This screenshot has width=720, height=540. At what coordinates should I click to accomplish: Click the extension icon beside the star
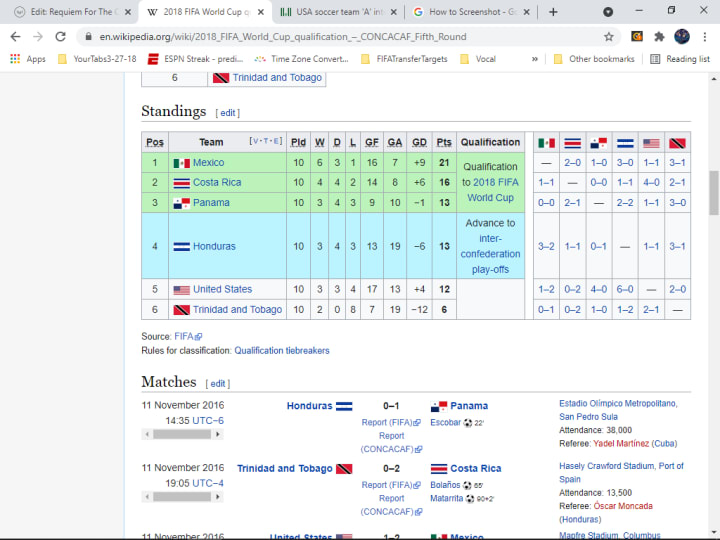pos(637,37)
